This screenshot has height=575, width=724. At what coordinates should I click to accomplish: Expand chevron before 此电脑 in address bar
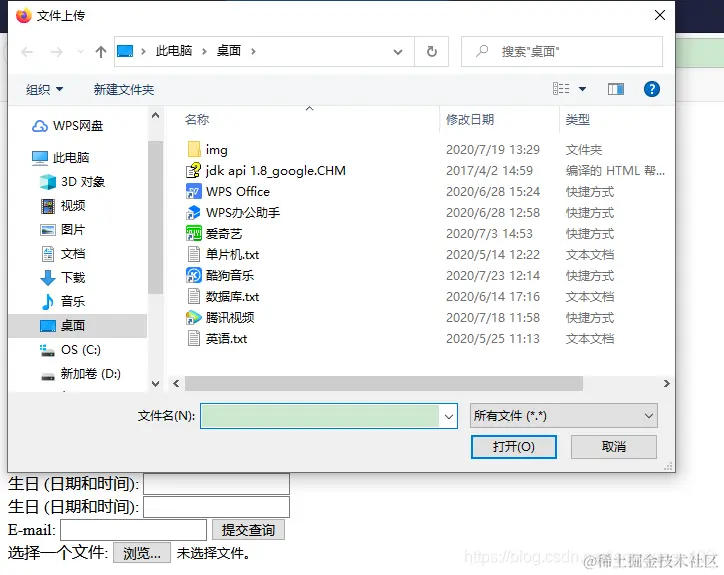tap(143, 51)
